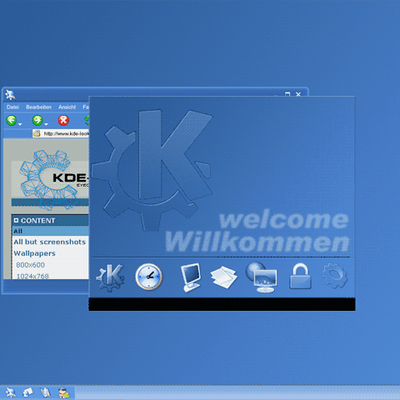This screenshot has width=400, height=400.
Task: Click the second taskbar icon, the desktop launcher
Action: click(x=28, y=392)
